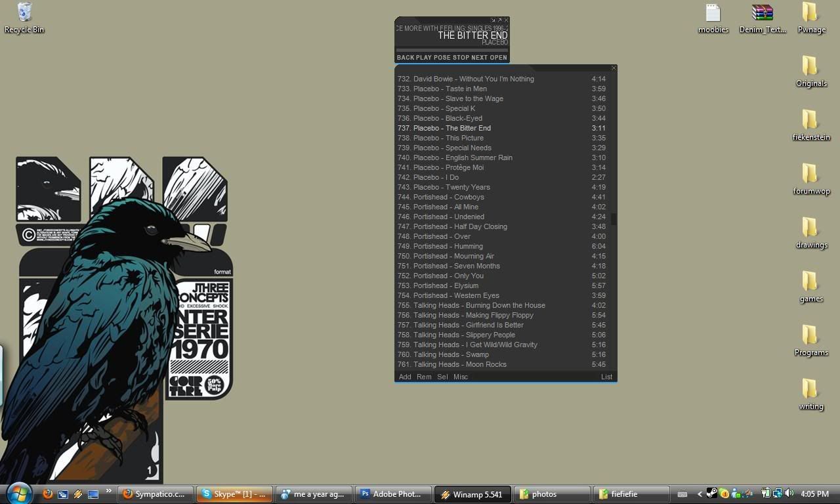This screenshot has height=504, width=840.
Task: Select playlist track 754 Portishead - Western Eyes
Action: (502, 295)
